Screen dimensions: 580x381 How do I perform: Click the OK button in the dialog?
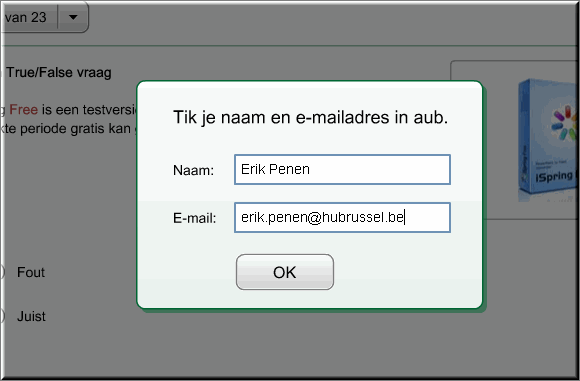click(285, 272)
